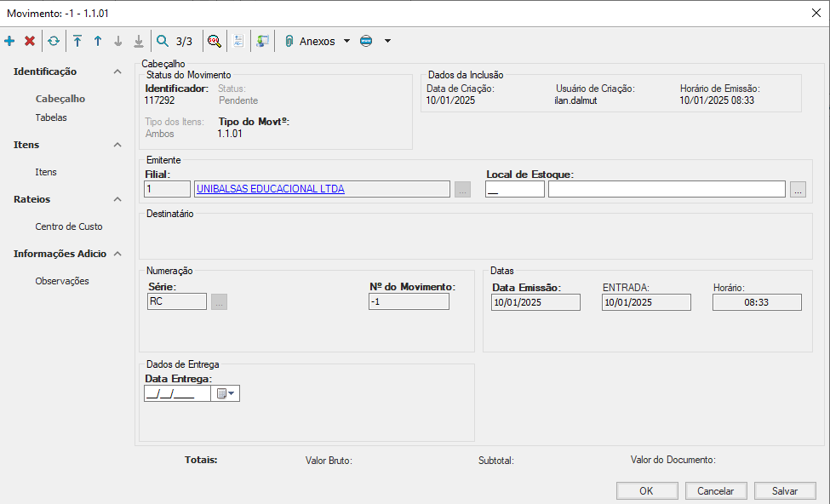Collapse the Rateios section
The width and height of the screenshot is (830, 504).
[117, 199]
